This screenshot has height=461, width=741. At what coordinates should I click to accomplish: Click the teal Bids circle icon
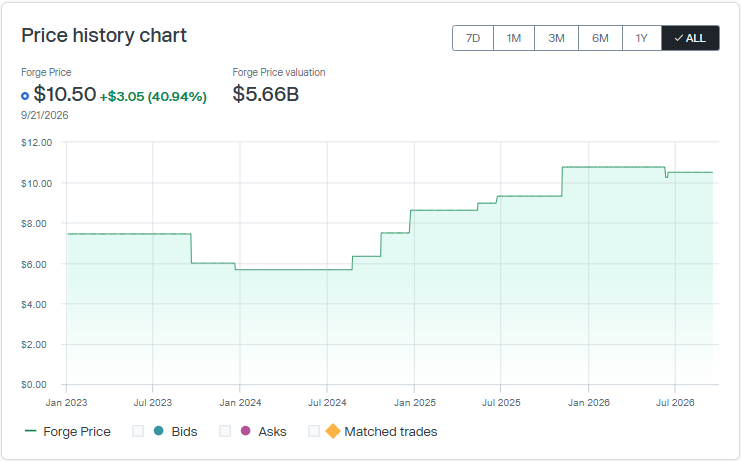click(159, 431)
